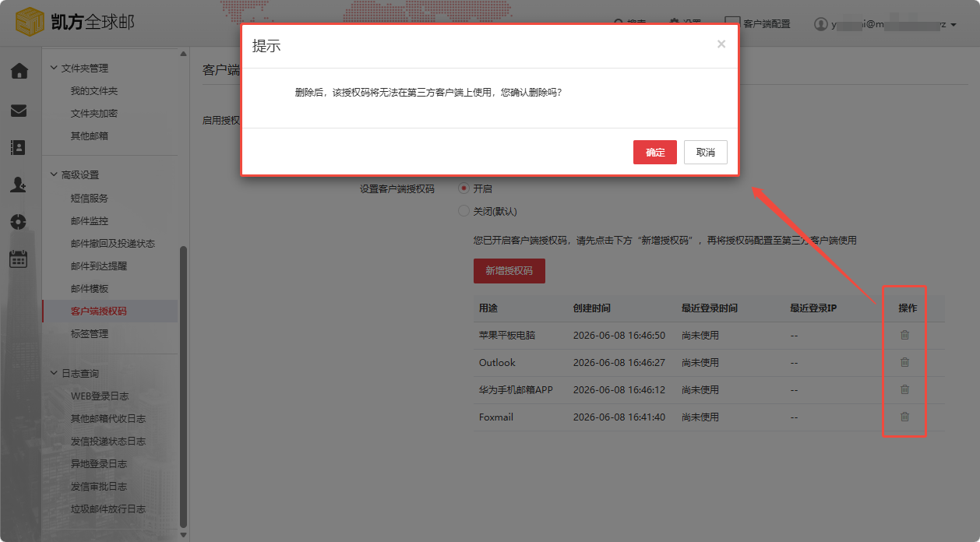The height and width of the screenshot is (542, 980).
Task: Click the 最近登录IP column header
Action: [x=813, y=308]
